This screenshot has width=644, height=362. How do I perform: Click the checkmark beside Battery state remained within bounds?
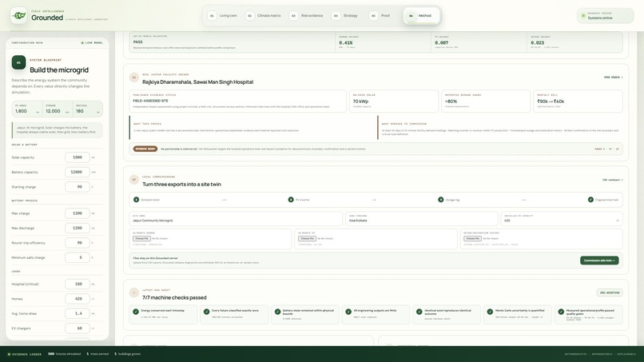pos(277,312)
